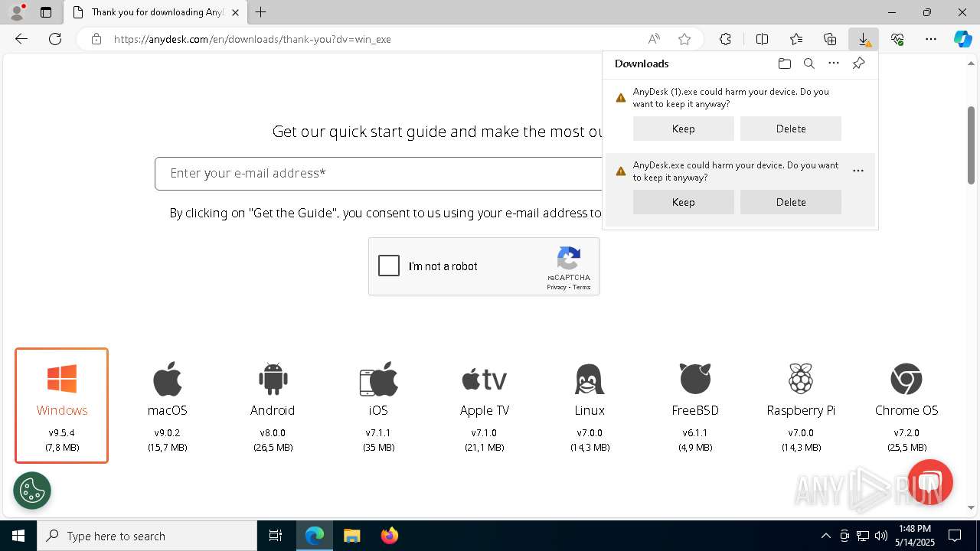Delete AnyDesk (1).exe download
980x551 pixels.
pos(791,129)
